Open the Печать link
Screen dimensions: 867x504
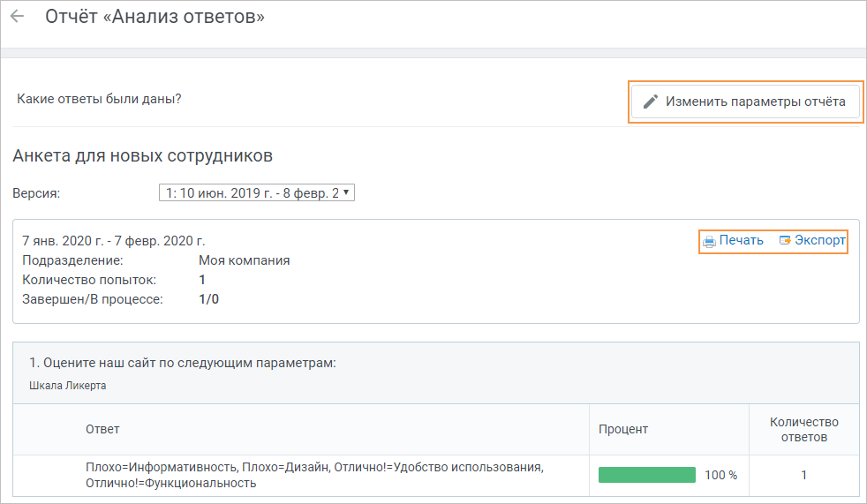click(741, 240)
